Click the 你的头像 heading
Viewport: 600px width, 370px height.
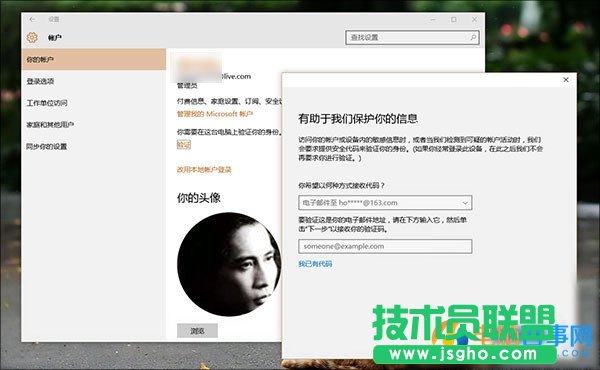(x=198, y=198)
